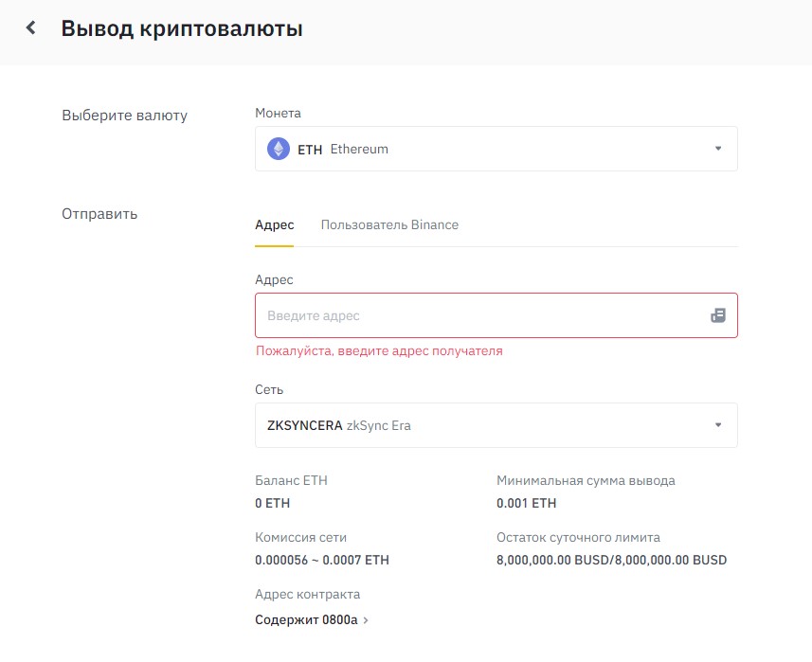Open the ZKSYNCERA zkSync Era network selector
This screenshot has width=812, height=662.
coord(474,425)
